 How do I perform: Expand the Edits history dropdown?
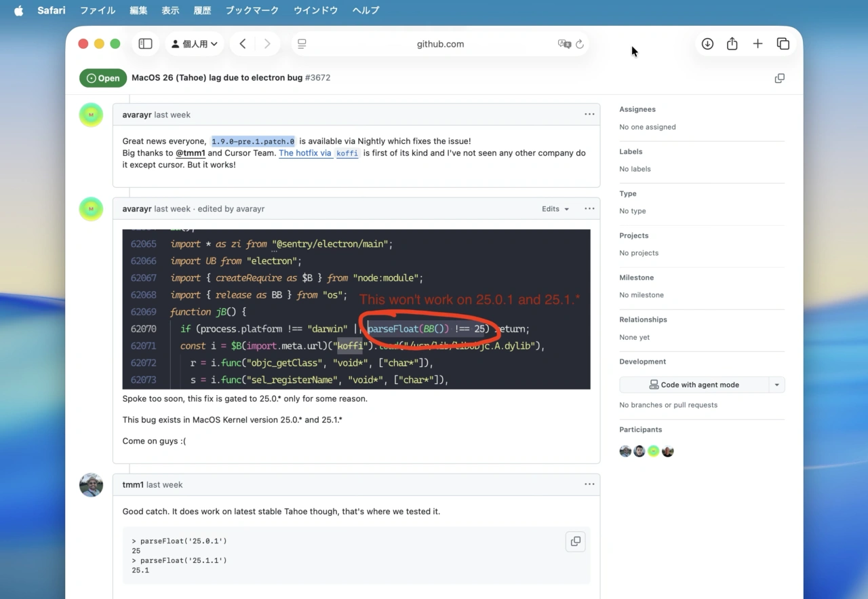tap(555, 209)
